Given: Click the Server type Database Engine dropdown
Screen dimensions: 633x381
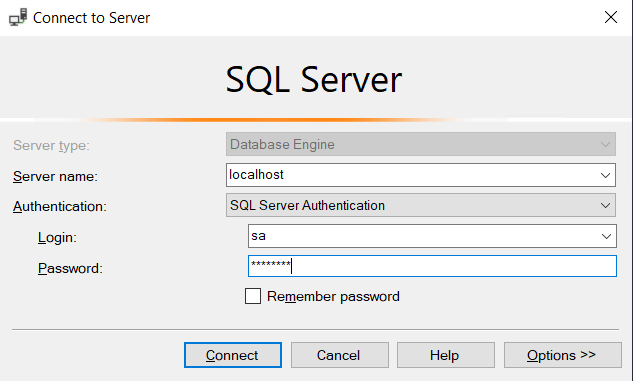Looking at the screenshot, I should (x=421, y=144).
